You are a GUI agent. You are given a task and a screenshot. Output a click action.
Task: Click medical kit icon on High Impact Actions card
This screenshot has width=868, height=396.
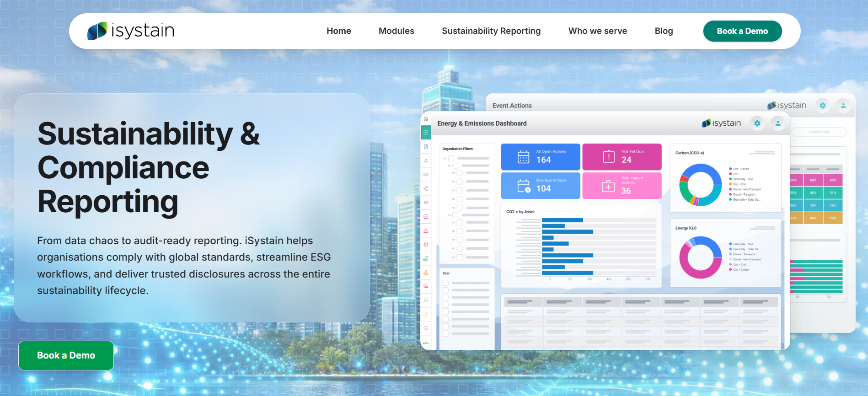pos(608,186)
